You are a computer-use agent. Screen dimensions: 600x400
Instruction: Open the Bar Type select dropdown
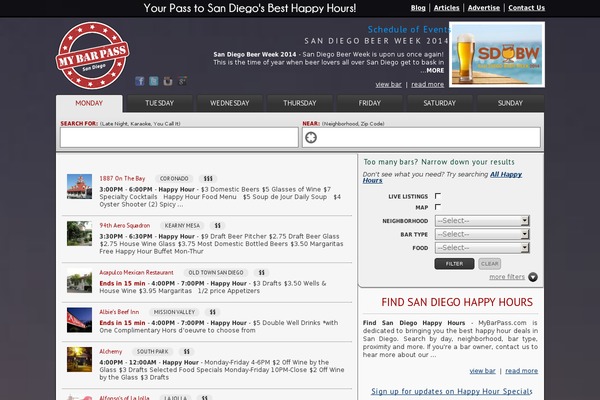(x=482, y=234)
